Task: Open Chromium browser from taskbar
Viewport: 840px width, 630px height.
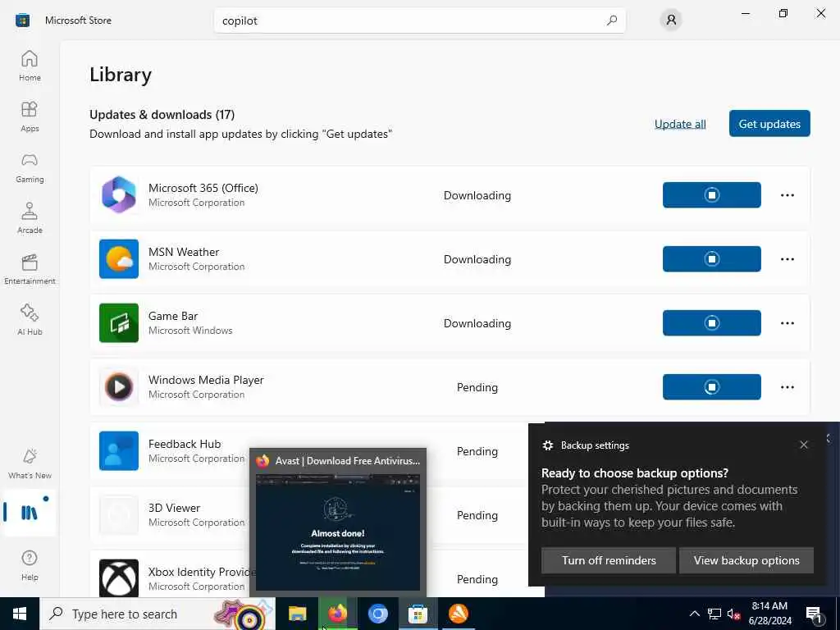Action: (377, 614)
